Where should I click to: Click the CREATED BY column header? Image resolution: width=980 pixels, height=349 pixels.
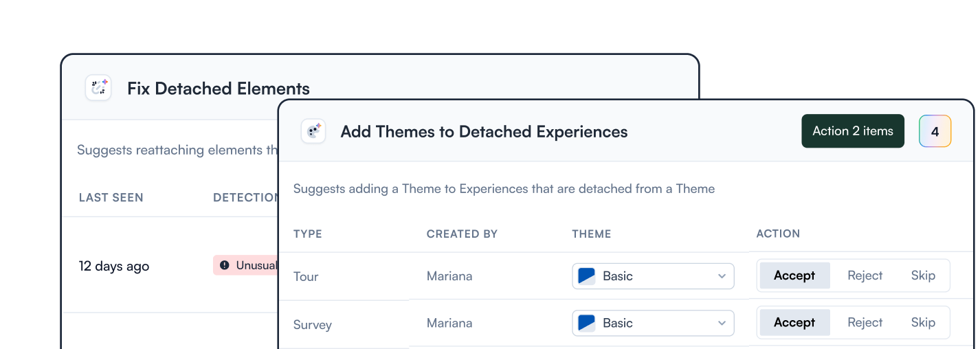coord(462,234)
